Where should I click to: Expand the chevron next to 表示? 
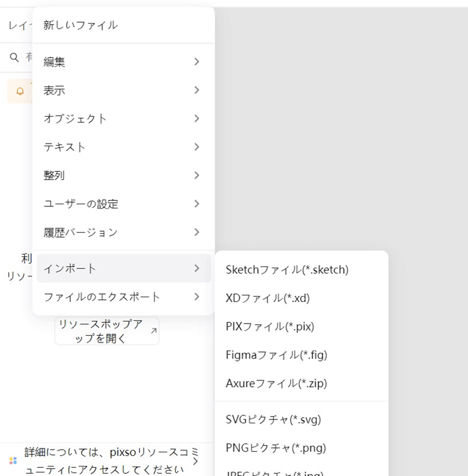[x=197, y=90]
